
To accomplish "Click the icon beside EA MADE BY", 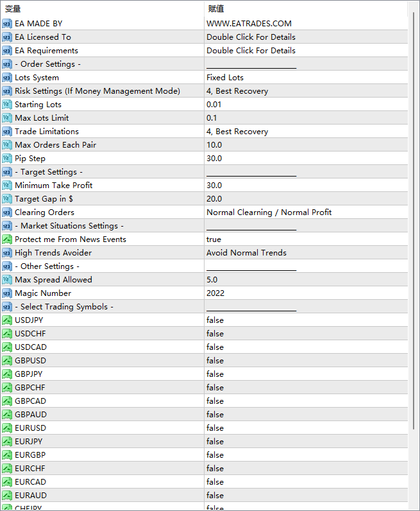I will coord(7,24).
